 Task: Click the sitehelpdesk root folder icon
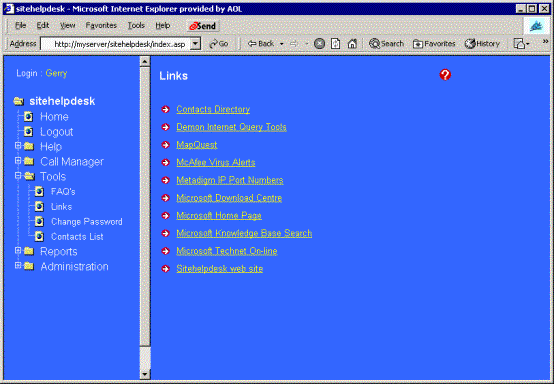click(19, 101)
